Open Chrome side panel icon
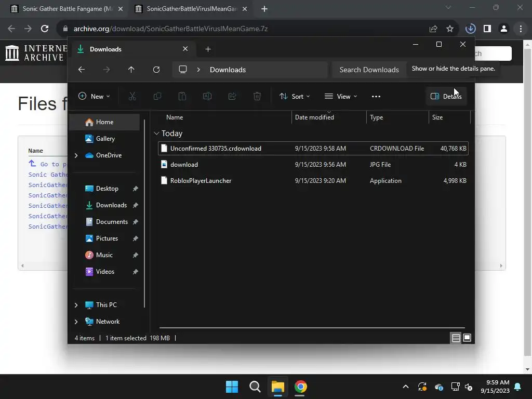This screenshot has width=532, height=399. click(x=487, y=29)
